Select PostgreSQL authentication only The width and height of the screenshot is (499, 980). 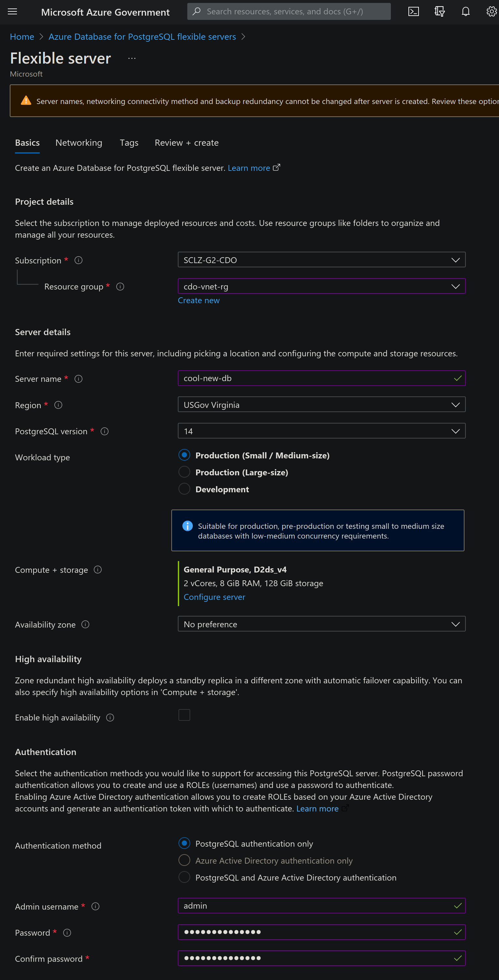click(184, 843)
